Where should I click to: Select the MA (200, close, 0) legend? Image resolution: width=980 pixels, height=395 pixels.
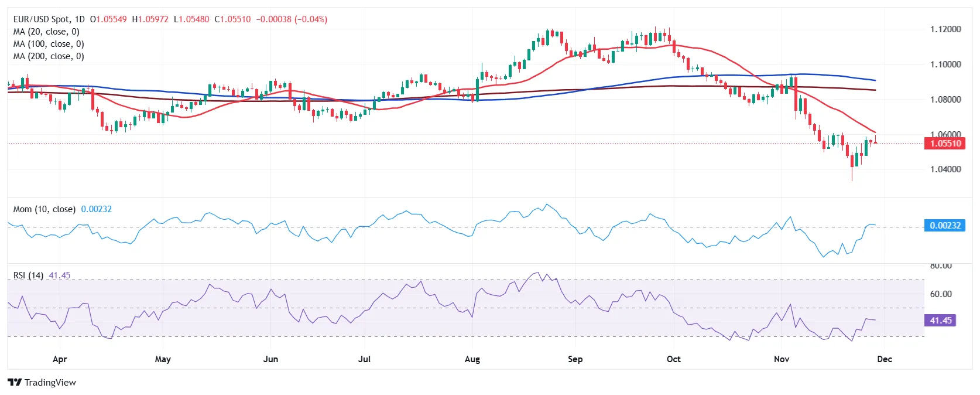click(x=49, y=56)
